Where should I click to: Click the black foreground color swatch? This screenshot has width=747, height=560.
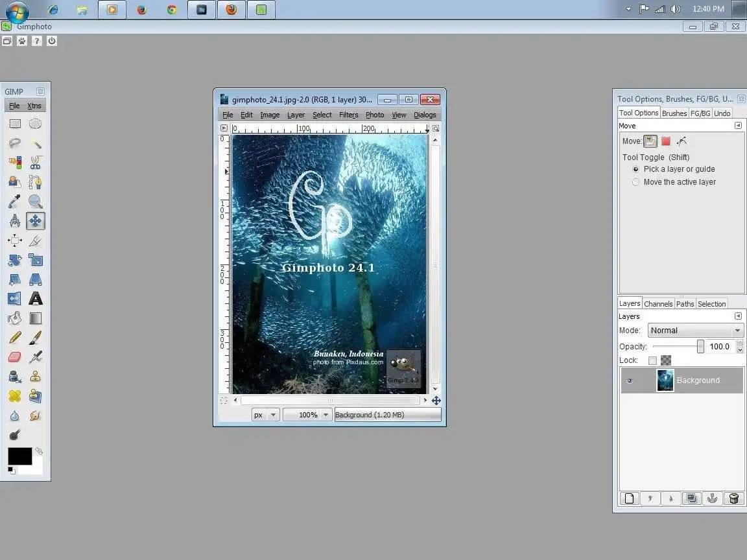coord(19,456)
